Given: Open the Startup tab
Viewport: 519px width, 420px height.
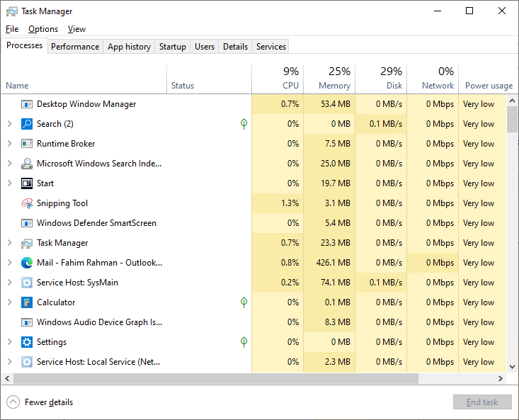Looking at the screenshot, I should (x=173, y=47).
